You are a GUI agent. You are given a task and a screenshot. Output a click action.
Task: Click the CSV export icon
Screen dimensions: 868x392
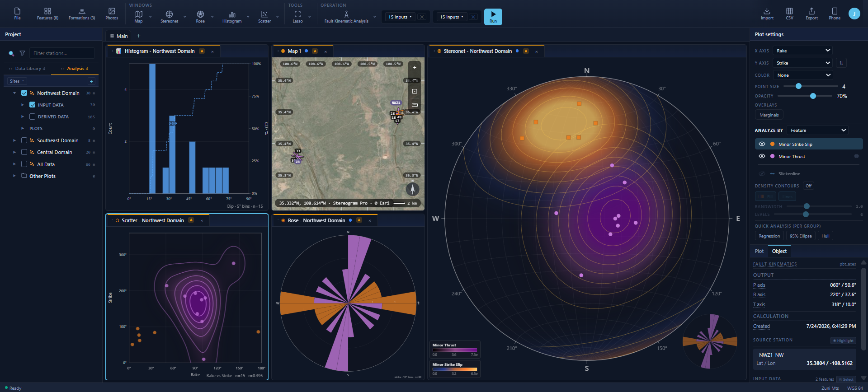pos(789,14)
